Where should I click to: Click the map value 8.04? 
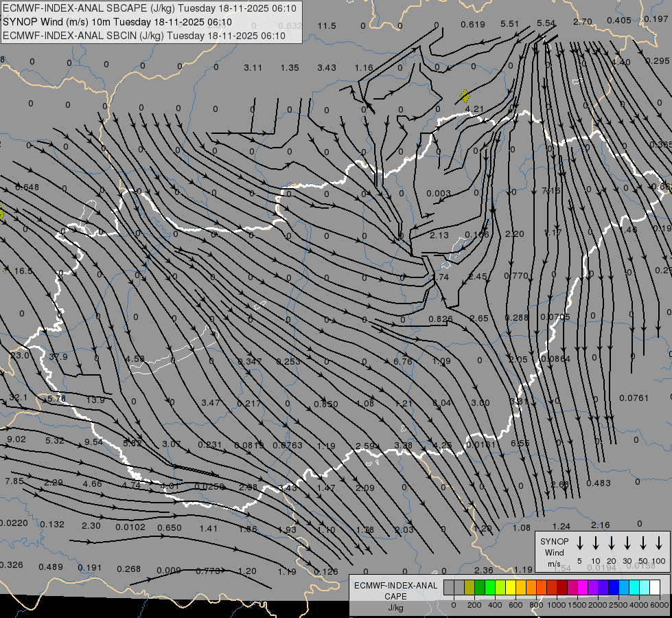click(441, 402)
